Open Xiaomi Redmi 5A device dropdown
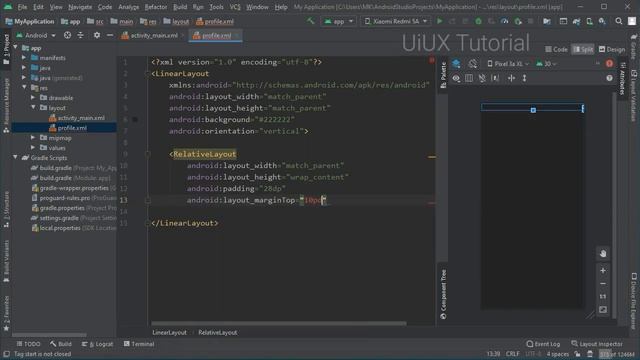 coord(396,21)
